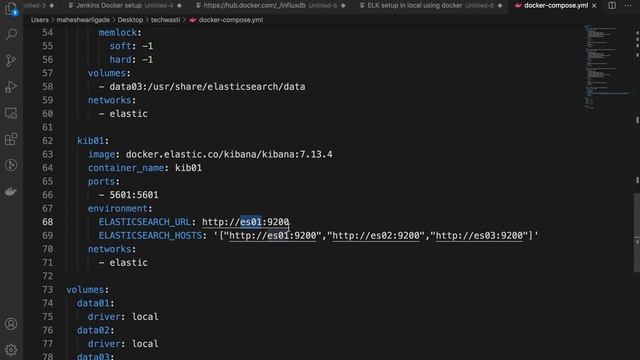Select the docker-compose.yml tab

point(556,6)
